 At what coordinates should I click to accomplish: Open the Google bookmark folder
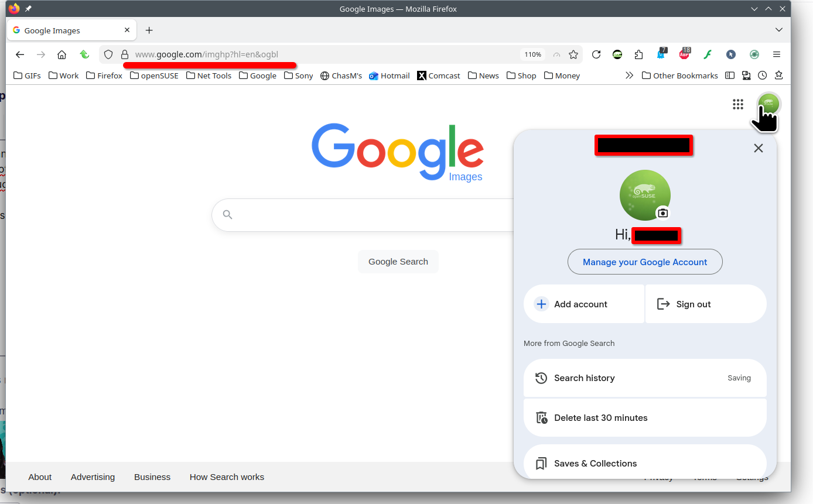click(x=258, y=76)
